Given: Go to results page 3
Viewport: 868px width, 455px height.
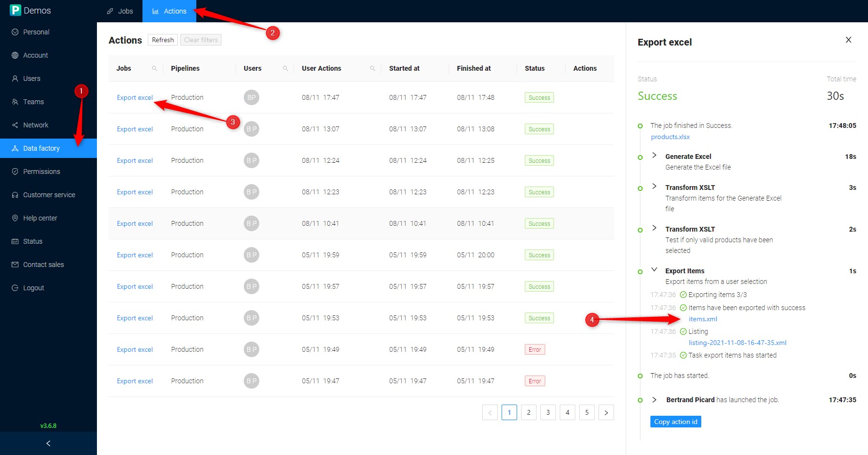Looking at the screenshot, I should [548, 412].
